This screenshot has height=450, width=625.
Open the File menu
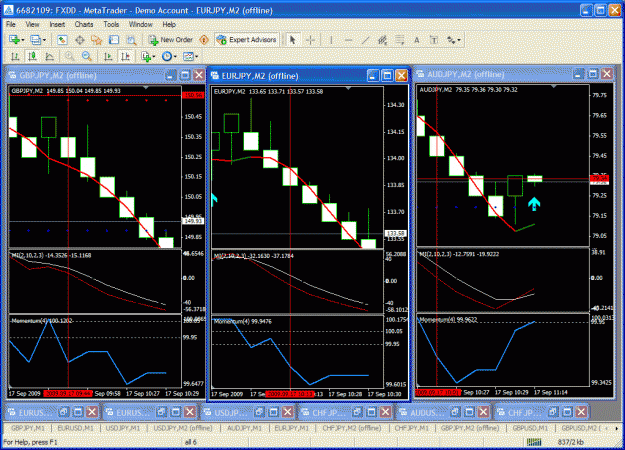[11, 24]
